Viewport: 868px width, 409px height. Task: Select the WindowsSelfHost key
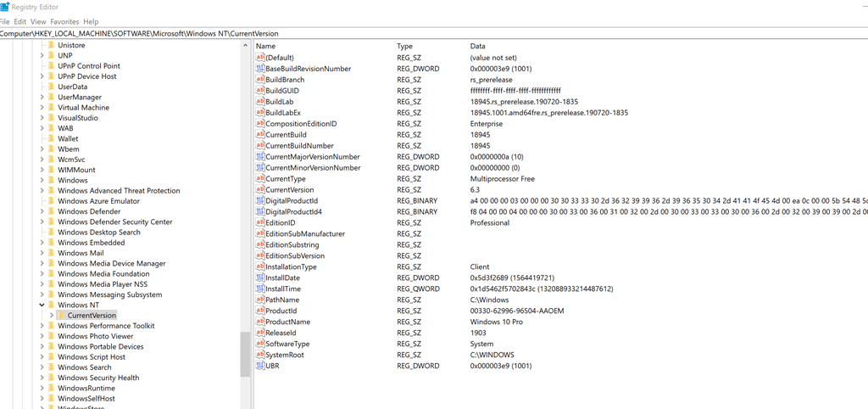pyautogui.click(x=86, y=399)
